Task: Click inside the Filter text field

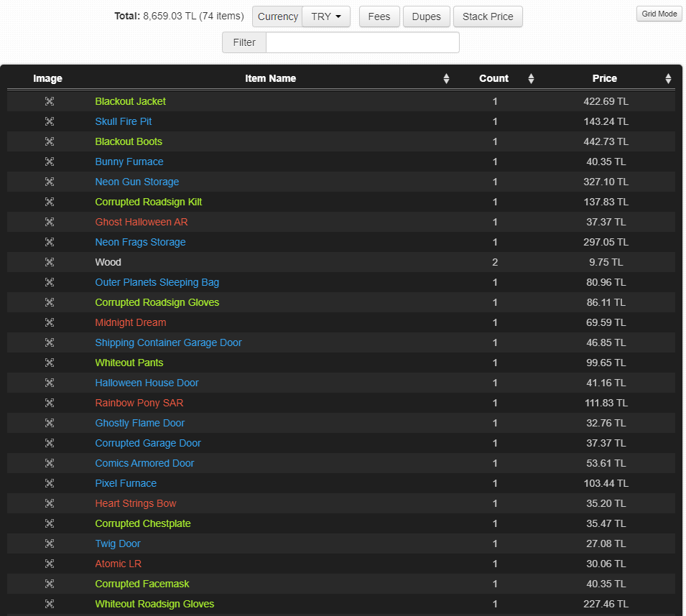Action: pyautogui.click(x=363, y=42)
